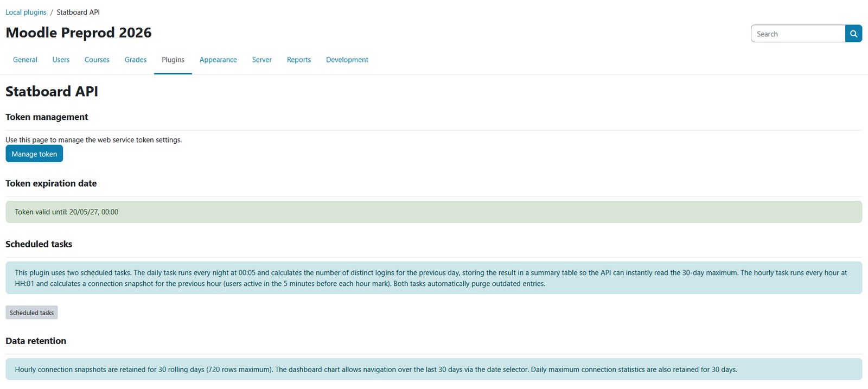Viewport: 868px width, 389px height.
Task: Switch to the Users tab
Action: click(61, 60)
